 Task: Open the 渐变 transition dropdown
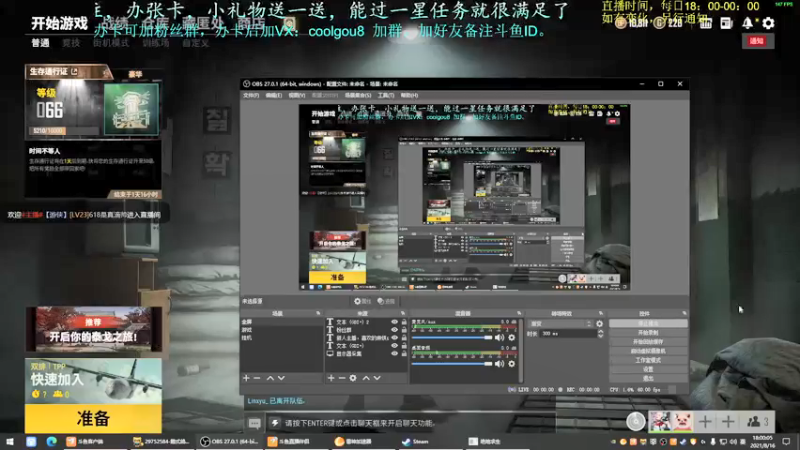(560, 323)
